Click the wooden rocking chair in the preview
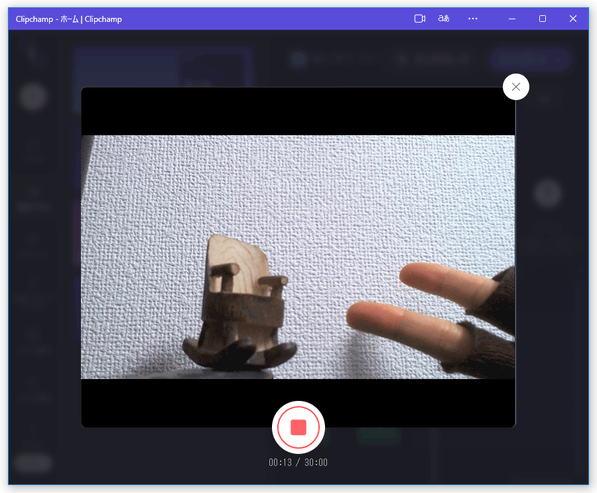The width and height of the screenshot is (597, 493). (x=239, y=303)
